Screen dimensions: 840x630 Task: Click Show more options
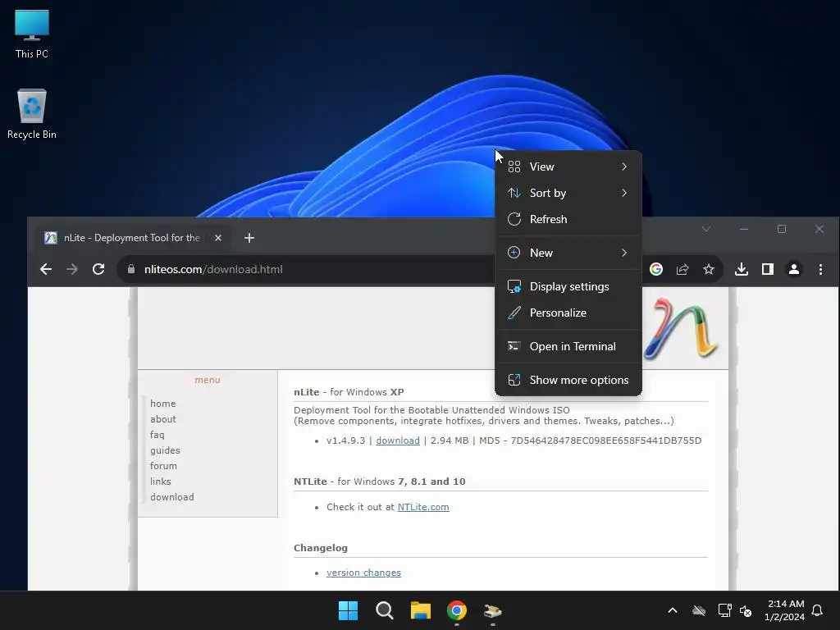pyautogui.click(x=568, y=381)
